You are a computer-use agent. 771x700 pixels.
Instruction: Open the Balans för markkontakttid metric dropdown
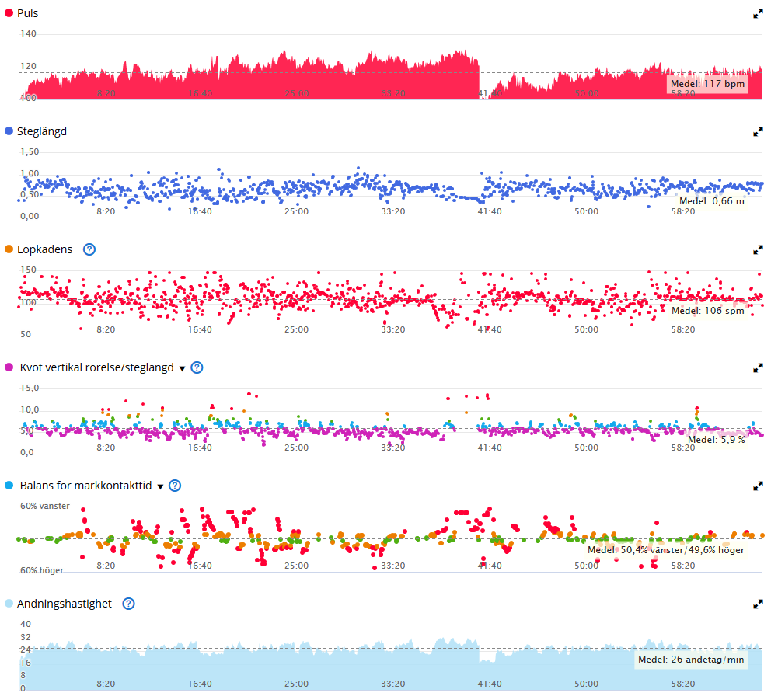point(160,486)
